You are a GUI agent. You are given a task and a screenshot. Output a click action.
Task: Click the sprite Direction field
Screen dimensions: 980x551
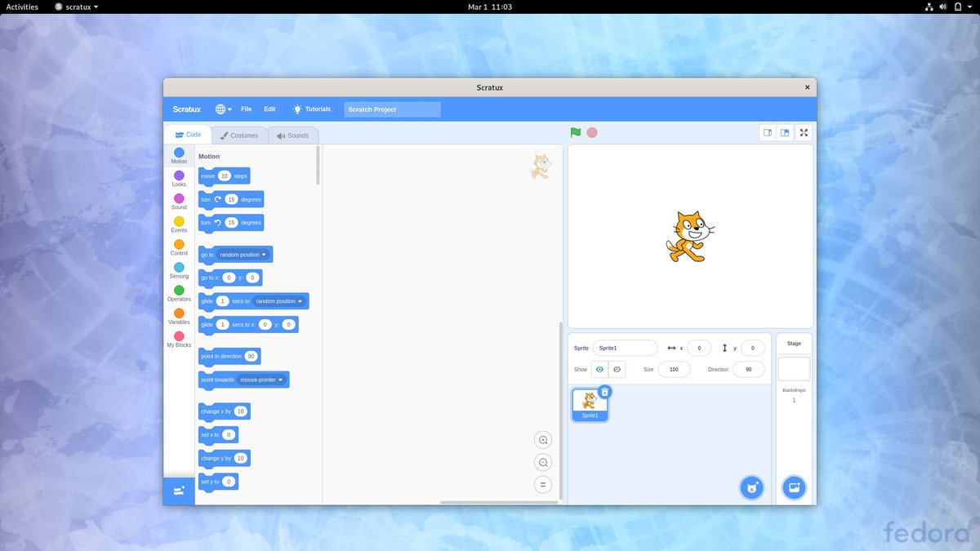pos(749,370)
